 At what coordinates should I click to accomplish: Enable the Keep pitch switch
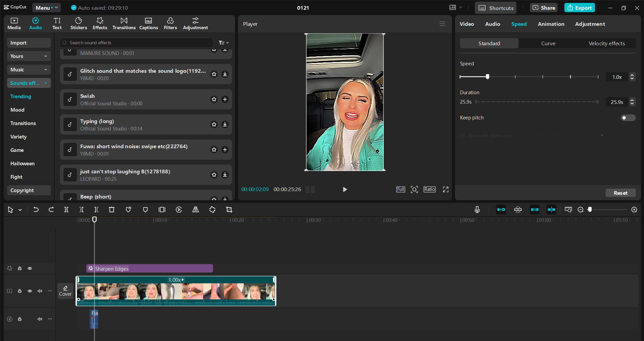pyautogui.click(x=628, y=118)
